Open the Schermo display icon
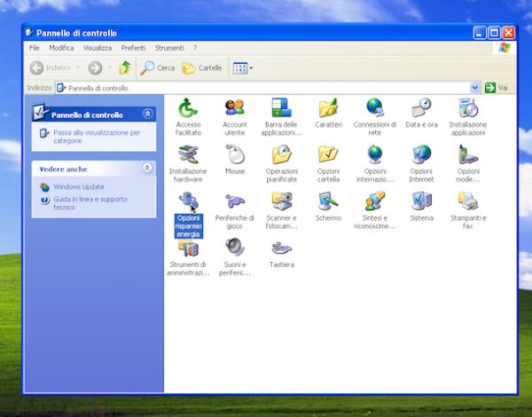532x417 pixels. (328, 203)
